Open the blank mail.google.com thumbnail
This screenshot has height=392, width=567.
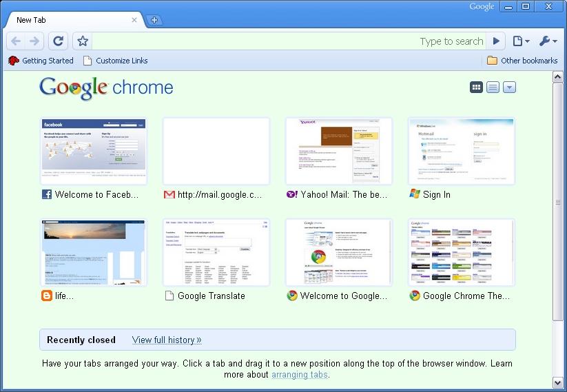(x=216, y=151)
